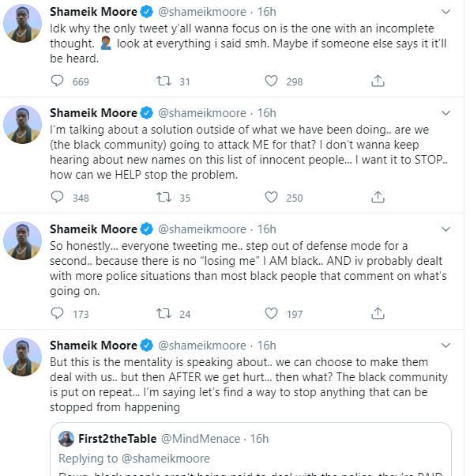Reply to the tweet with 669 comments
Image resolution: width=470 pixels, height=476 pixels.
57,81
